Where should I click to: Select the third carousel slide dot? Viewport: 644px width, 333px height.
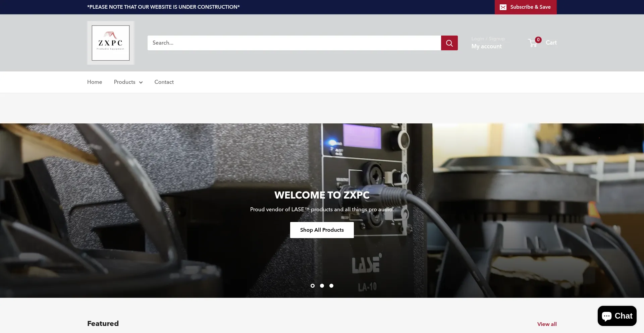click(x=332, y=286)
